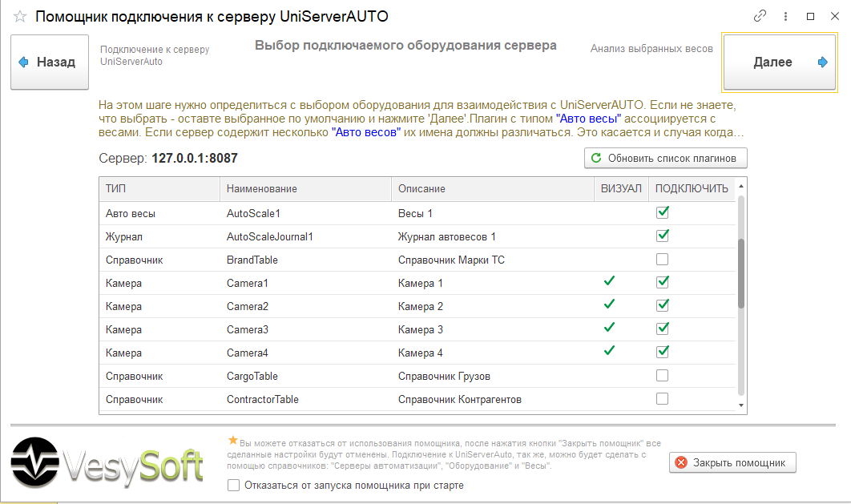Click the green visual checkmark for Camera3
Viewport: 851px width, 504px height.
pos(609,328)
